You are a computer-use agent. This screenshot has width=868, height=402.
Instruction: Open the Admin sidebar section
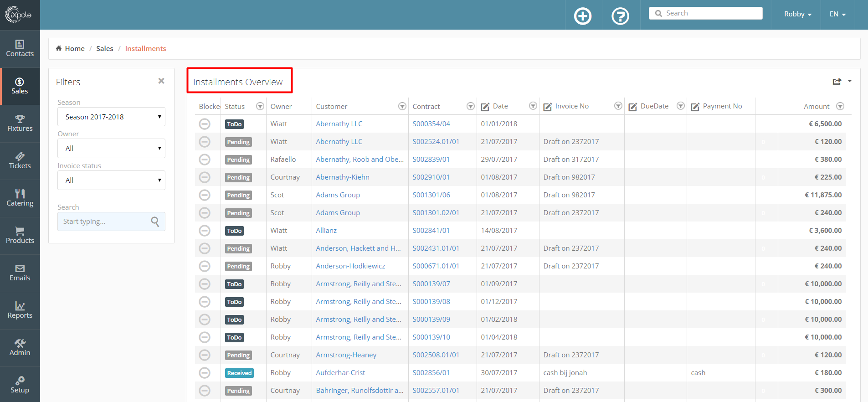tap(20, 348)
